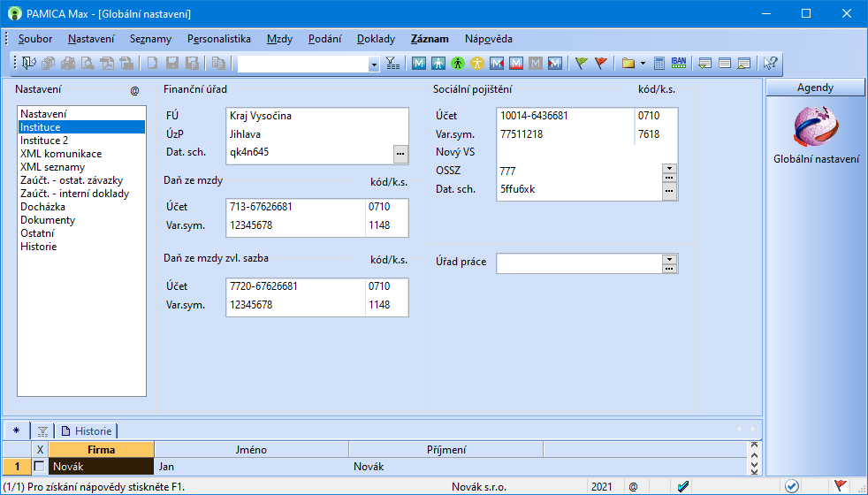Open Globální nastavení agenda icon

click(x=816, y=129)
